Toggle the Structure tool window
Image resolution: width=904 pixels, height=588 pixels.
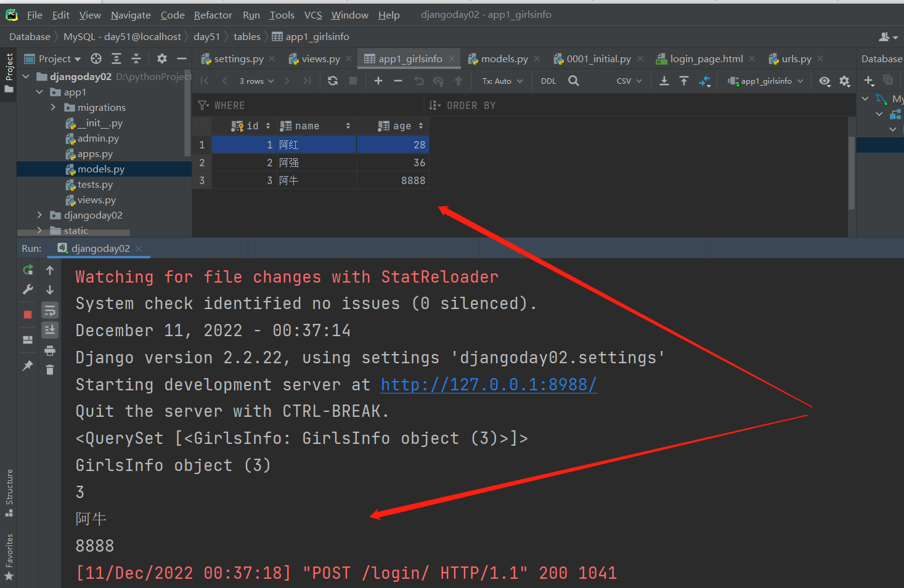click(9, 493)
